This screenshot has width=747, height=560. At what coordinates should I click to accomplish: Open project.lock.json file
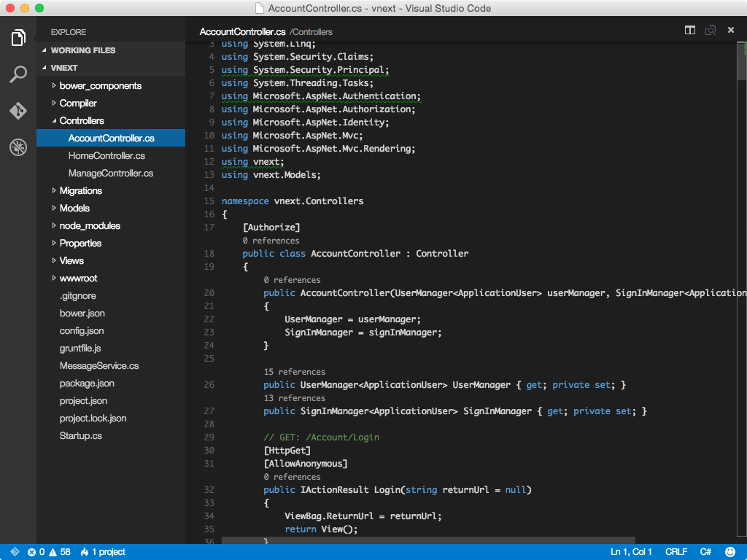coord(111,419)
